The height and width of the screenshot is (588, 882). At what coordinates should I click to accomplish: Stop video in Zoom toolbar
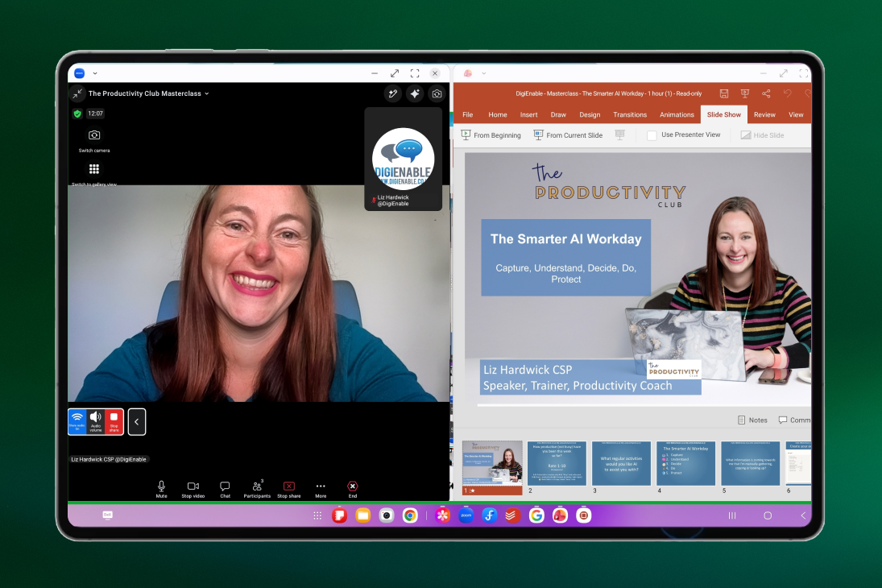193,490
